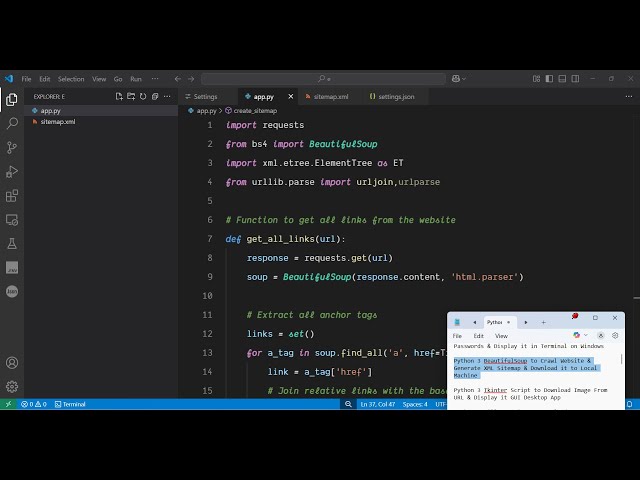Viewport: 640px width, 480px height.
Task: Show more menu bar items ellipsis
Action: point(155,79)
